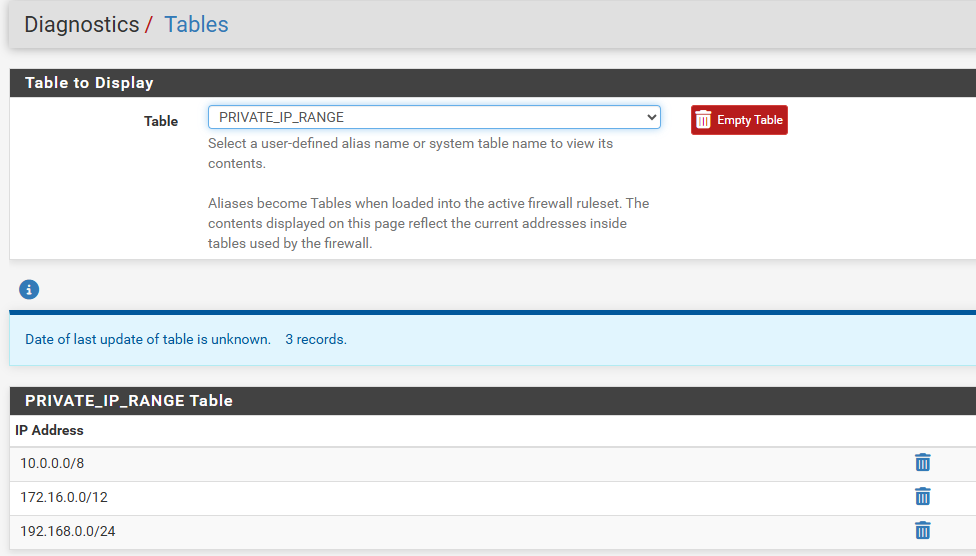Click trash icon for 192.168.0.0/24
This screenshot has height=556, width=976.
(x=922, y=531)
